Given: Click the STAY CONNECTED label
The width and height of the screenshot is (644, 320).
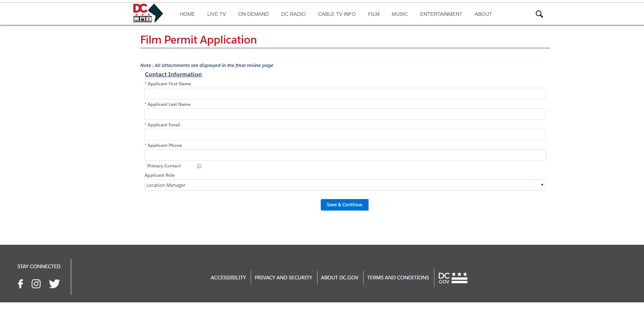Looking at the screenshot, I should pos(39,266).
